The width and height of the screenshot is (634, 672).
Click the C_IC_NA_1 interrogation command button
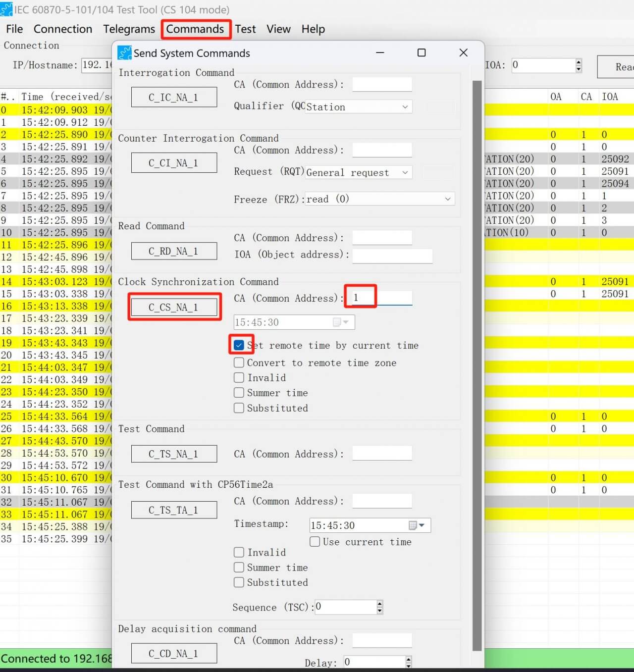(174, 97)
